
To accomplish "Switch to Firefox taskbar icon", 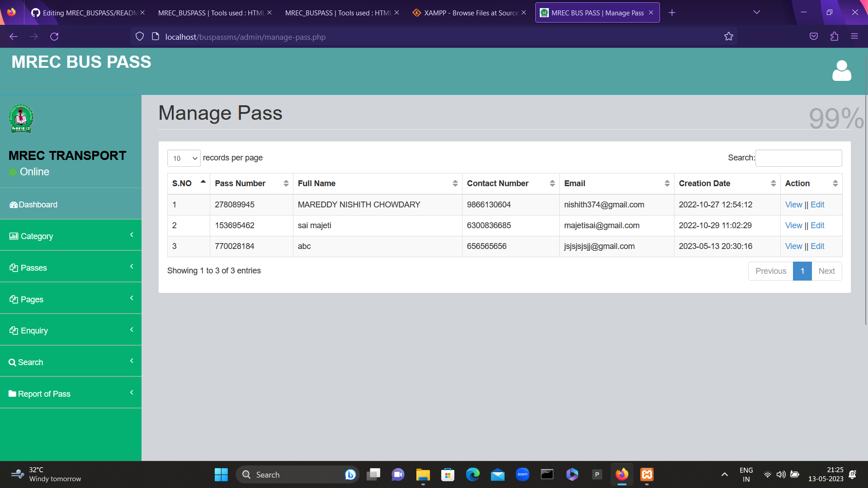I will 622,474.
